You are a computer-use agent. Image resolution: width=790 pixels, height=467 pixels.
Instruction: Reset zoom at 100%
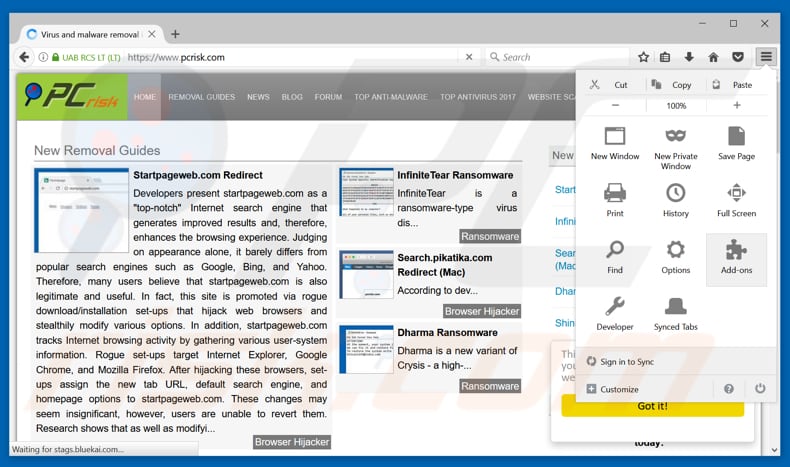[676, 106]
